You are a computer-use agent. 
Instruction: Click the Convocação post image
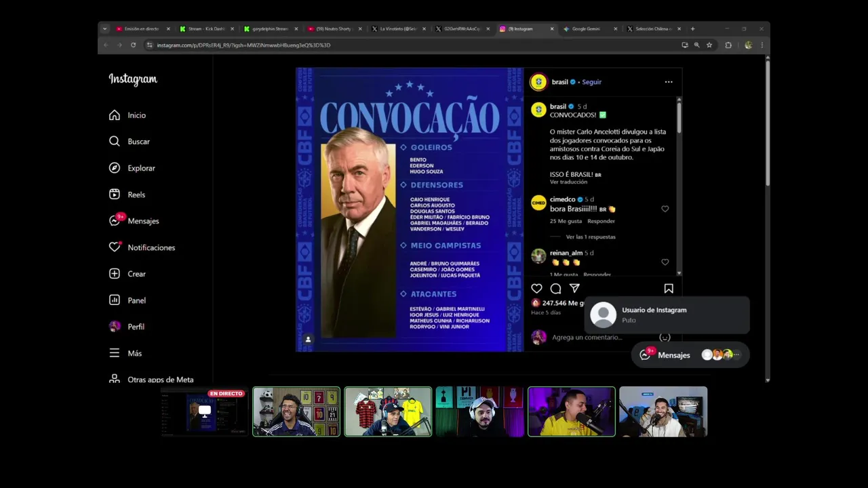tap(410, 209)
